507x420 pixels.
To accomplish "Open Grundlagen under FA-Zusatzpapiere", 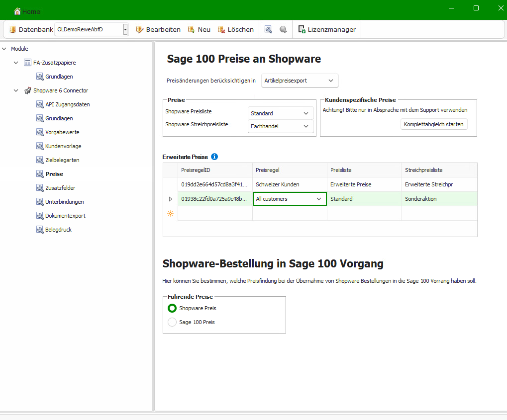I will point(59,77).
